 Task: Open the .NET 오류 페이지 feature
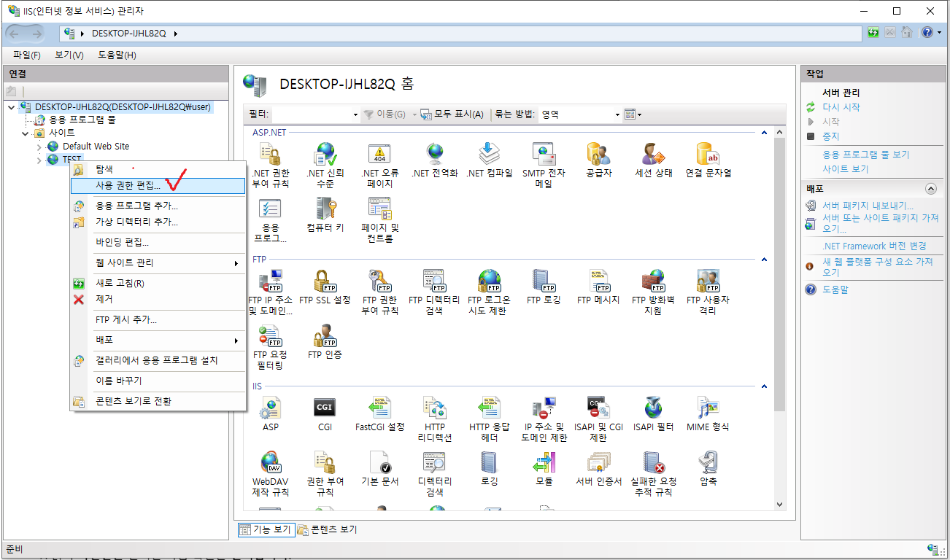(x=379, y=166)
